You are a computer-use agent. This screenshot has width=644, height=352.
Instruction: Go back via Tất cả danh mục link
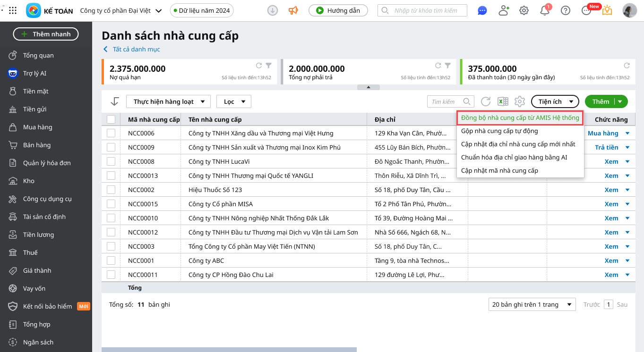[x=136, y=49]
